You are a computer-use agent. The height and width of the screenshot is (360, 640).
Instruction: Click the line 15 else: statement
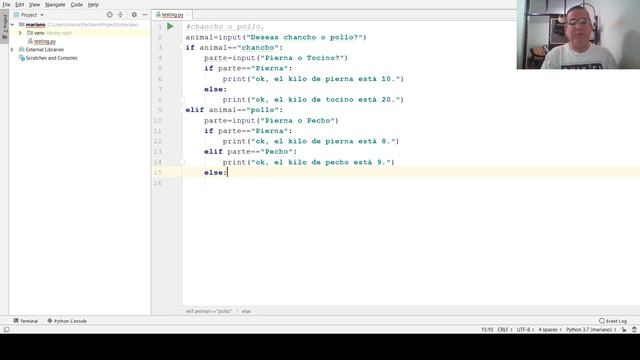coord(216,173)
